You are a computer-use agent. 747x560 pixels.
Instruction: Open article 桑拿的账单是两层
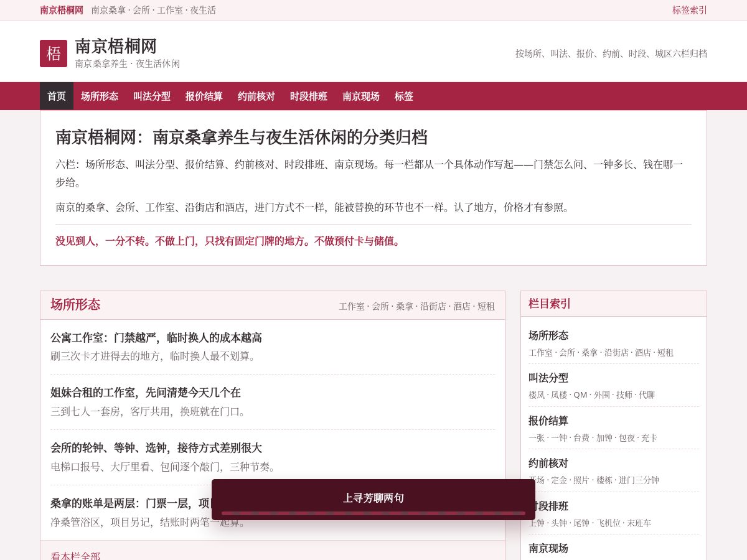[131, 503]
